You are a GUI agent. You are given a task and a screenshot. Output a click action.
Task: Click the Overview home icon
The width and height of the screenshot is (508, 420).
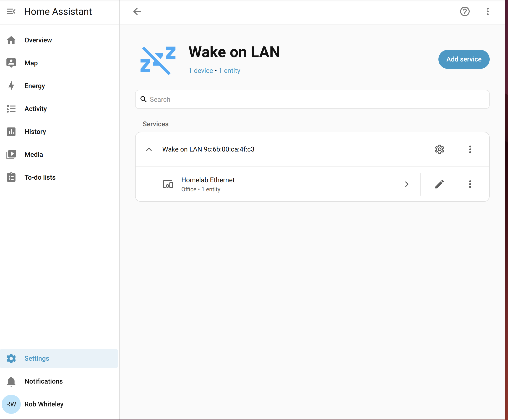point(11,40)
